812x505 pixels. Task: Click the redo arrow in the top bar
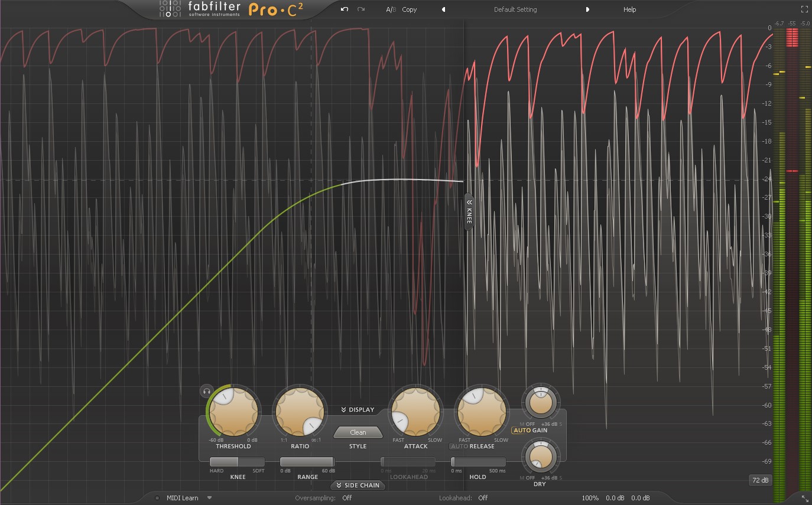pyautogui.click(x=361, y=9)
